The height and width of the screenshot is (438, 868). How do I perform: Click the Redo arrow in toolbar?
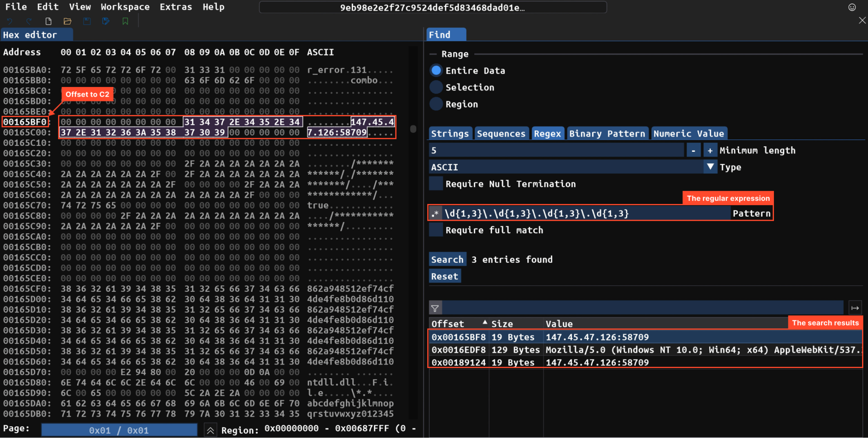point(29,21)
